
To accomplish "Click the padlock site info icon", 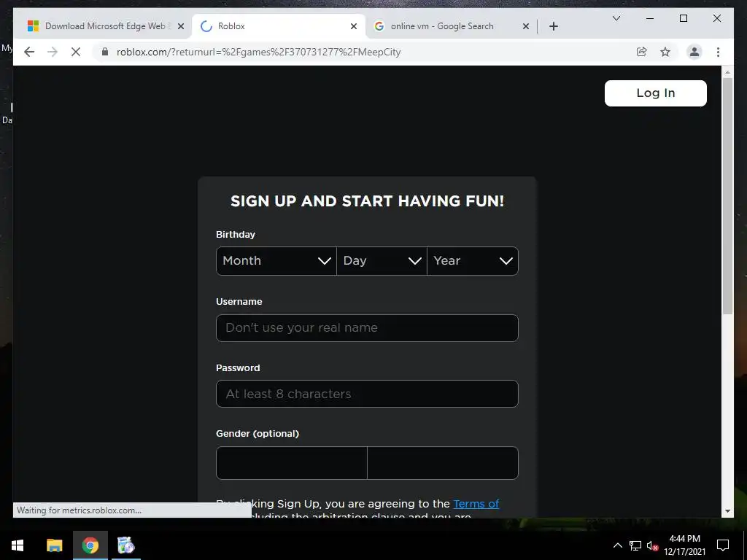I will [x=105, y=52].
